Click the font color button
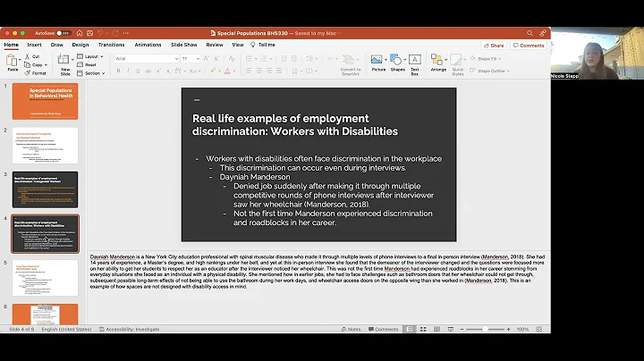 click(x=227, y=71)
